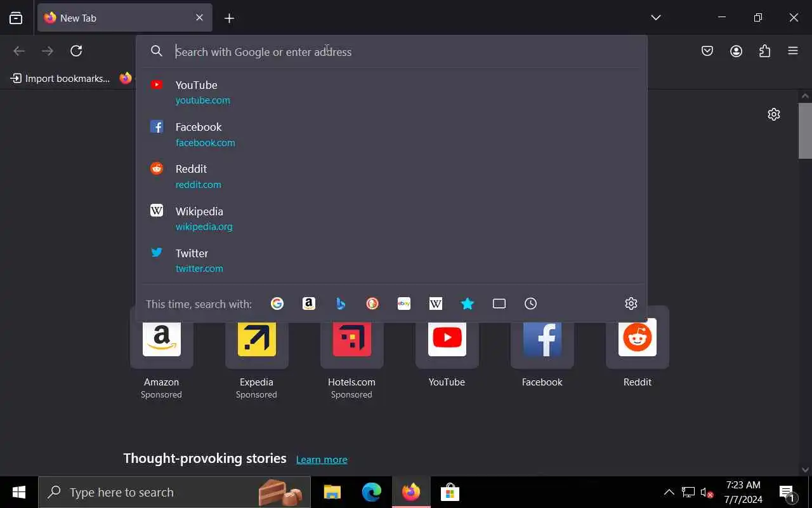812x508 pixels.
Task: Search this time with Bing icon
Action: pyautogui.click(x=341, y=304)
